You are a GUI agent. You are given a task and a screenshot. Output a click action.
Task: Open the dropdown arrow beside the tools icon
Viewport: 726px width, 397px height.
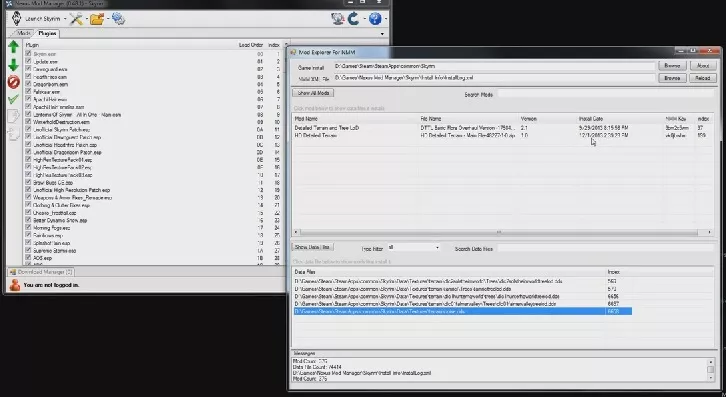(86, 19)
